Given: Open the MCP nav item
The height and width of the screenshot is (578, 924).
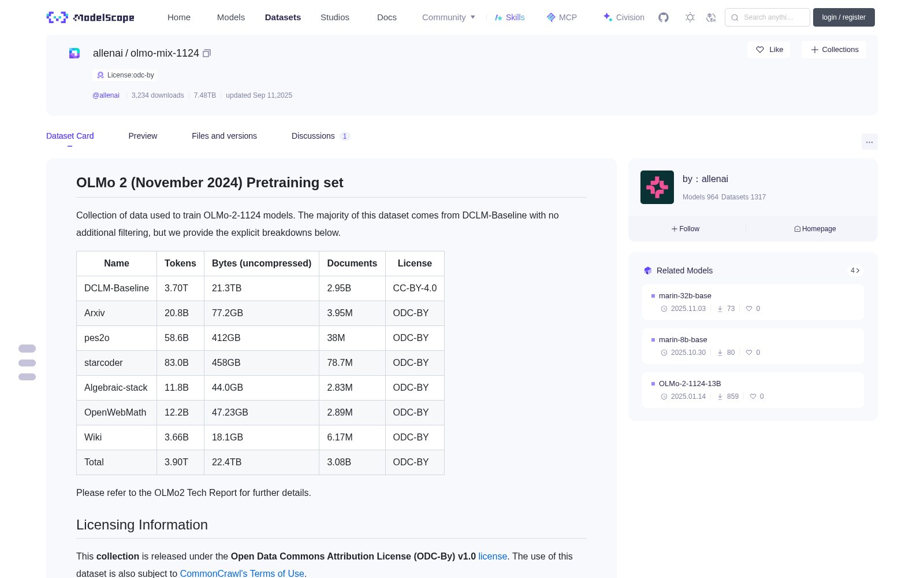Looking at the screenshot, I should pos(562,17).
